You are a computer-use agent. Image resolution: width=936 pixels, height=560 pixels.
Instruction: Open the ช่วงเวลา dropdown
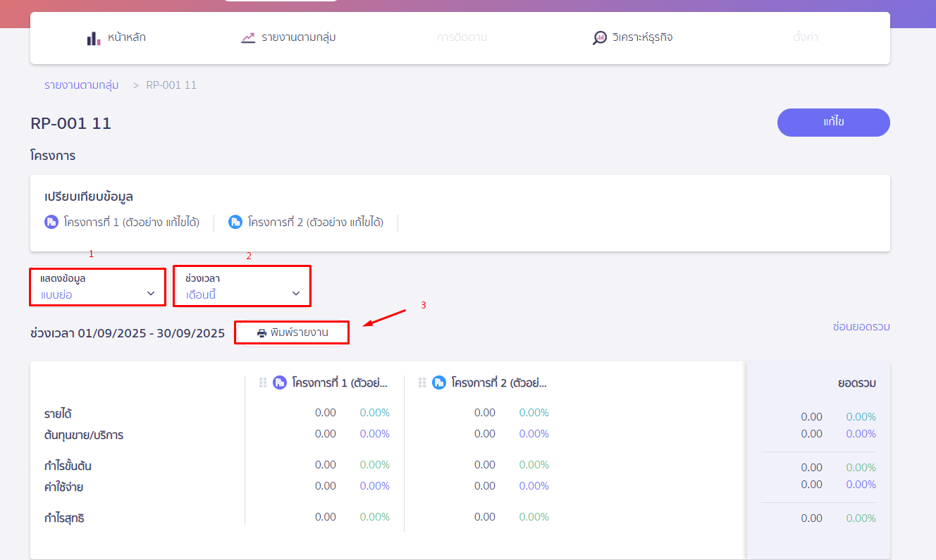point(242,287)
